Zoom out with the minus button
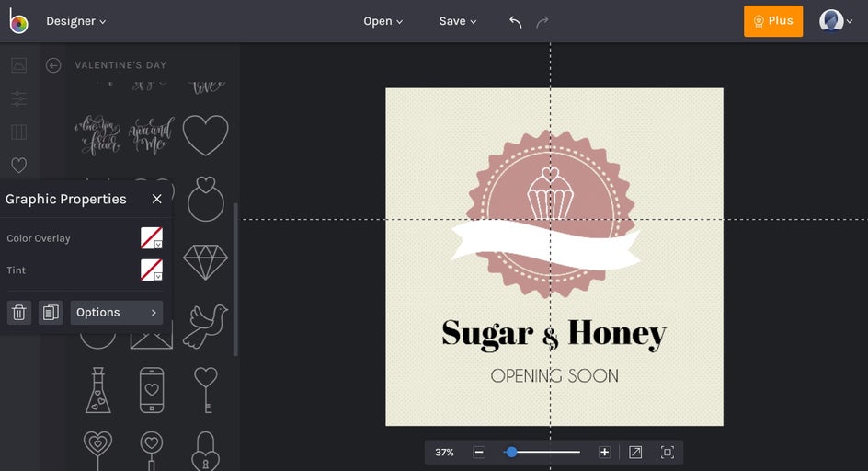 point(479,453)
